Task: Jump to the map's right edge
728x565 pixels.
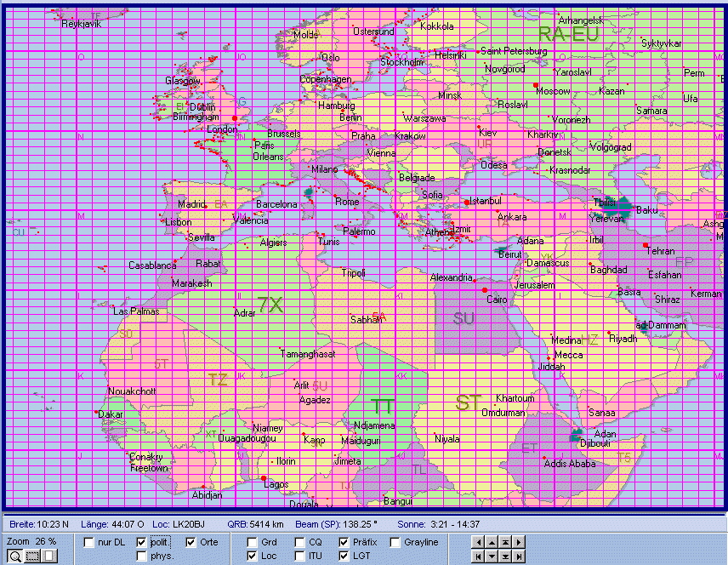Action: pyautogui.click(x=519, y=556)
